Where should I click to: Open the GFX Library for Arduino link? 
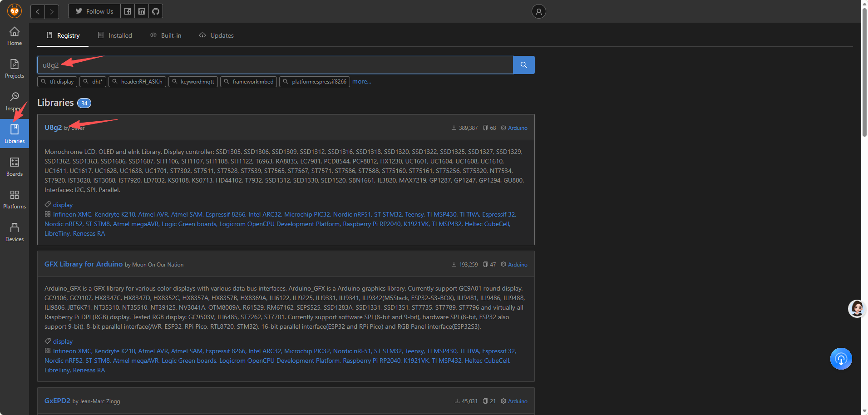pos(84,264)
